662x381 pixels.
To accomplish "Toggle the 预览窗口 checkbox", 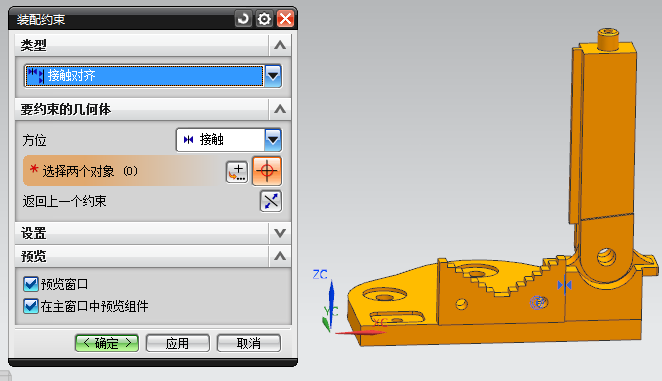I will pyautogui.click(x=31, y=284).
